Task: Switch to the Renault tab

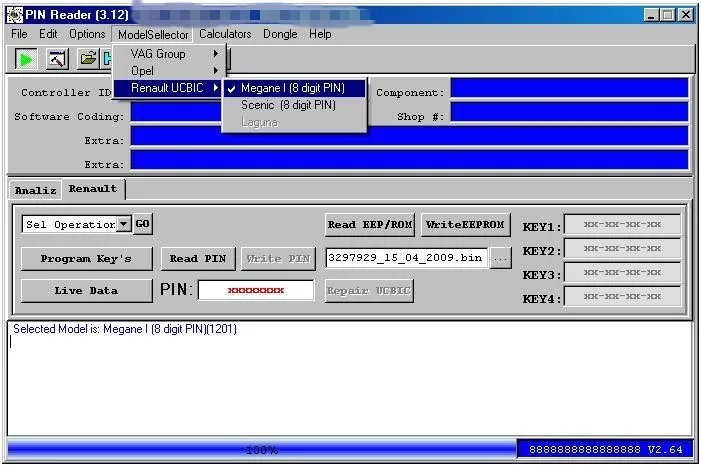Action: [x=93, y=189]
